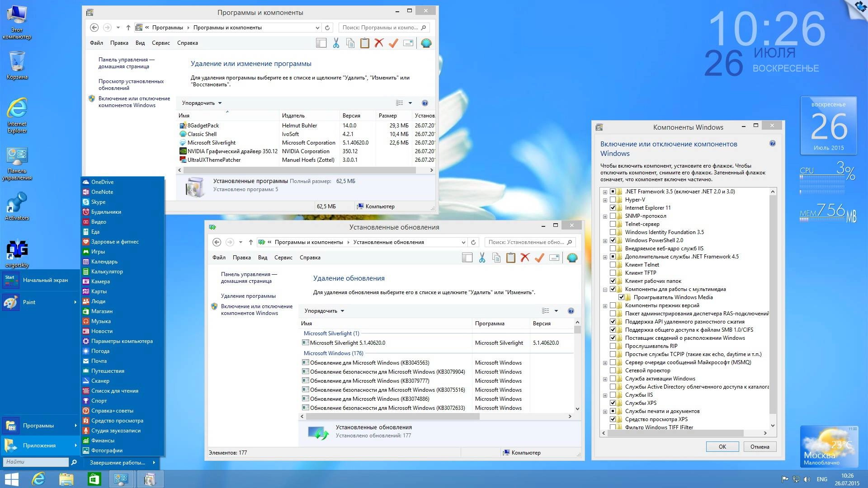Enable the Hyper-V component checkbox
The image size is (868, 488).
(x=613, y=199)
